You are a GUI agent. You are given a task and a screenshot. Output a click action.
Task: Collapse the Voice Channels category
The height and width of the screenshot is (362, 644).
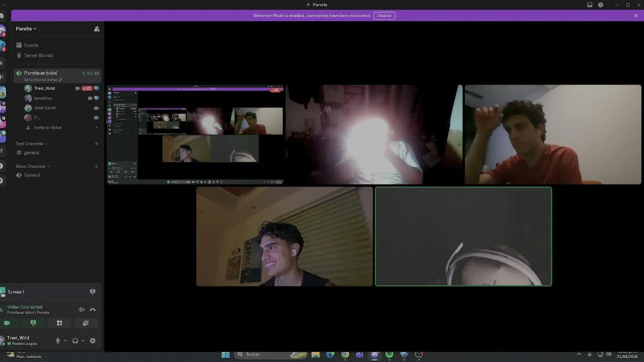(x=33, y=166)
